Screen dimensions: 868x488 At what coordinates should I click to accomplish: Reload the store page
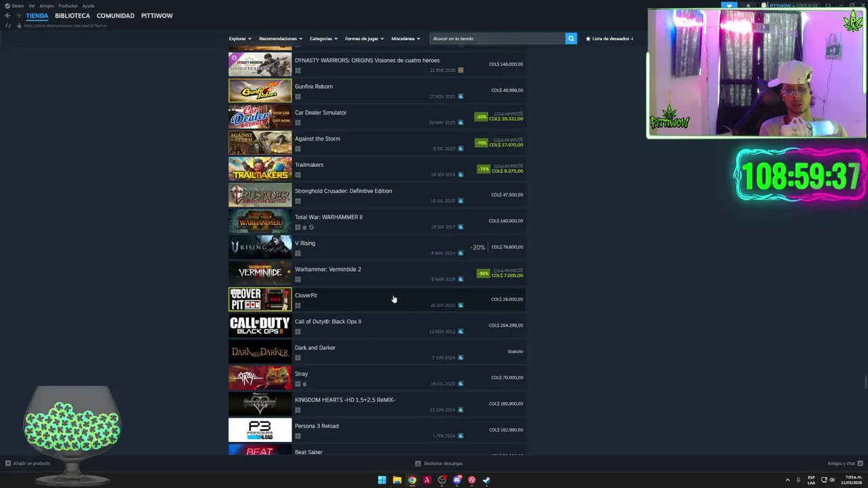pyautogui.click(x=8, y=26)
